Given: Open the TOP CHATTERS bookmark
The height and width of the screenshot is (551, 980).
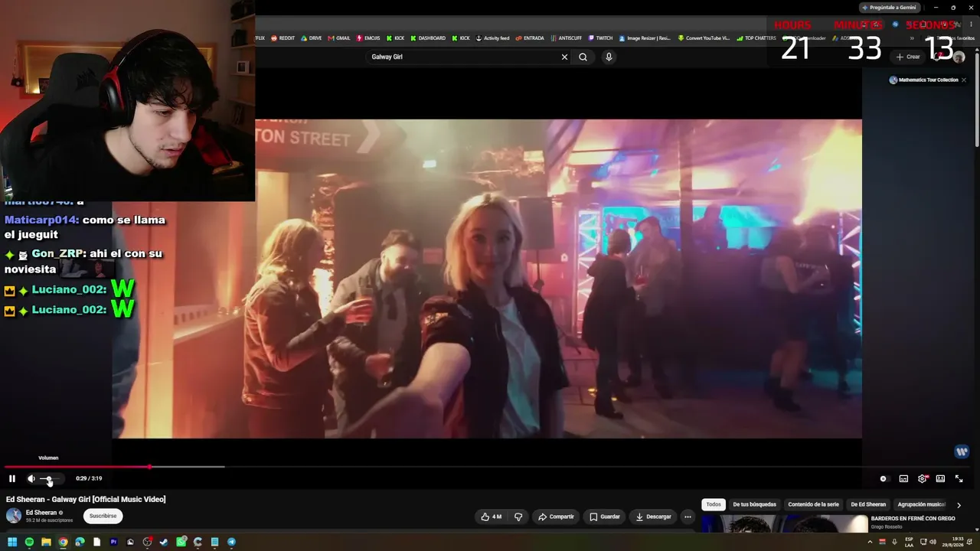Looking at the screenshot, I should tap(756, 38).
